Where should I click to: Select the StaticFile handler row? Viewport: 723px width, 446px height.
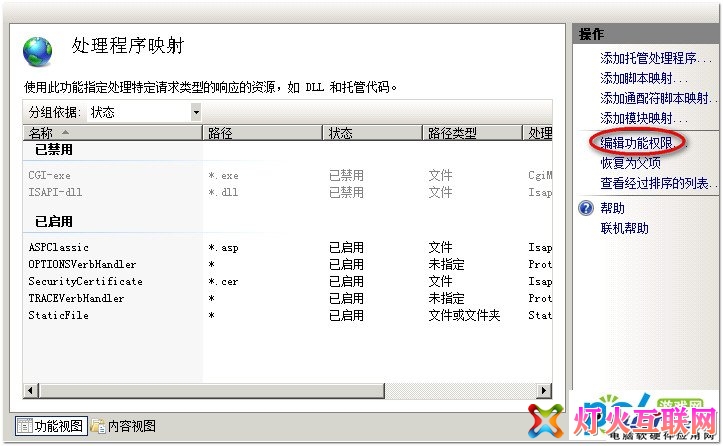(x=288, y=315)
